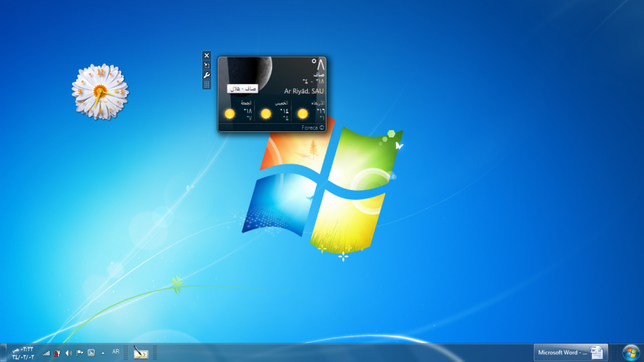Image resolution: width=644 pixels, height=362 pixels.
Task: Click the tray icon beside the flag
Action: click(91, 352)
